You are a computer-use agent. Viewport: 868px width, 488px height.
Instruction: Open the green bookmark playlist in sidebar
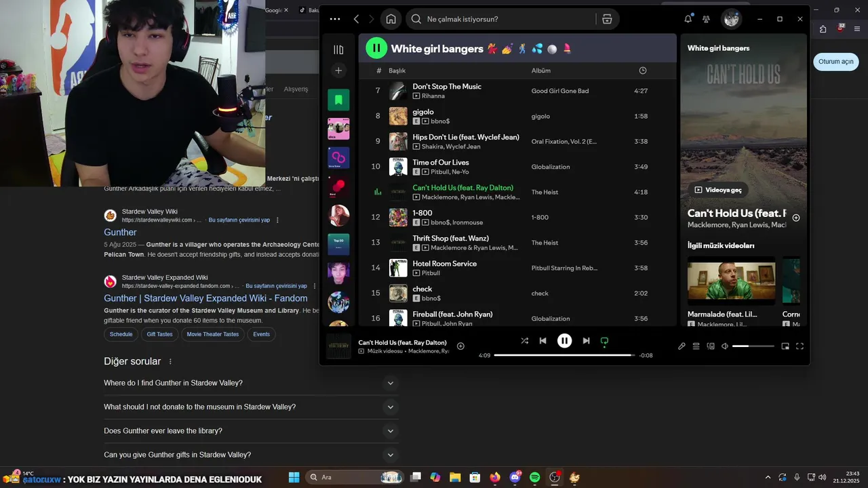tap(338, 100)
